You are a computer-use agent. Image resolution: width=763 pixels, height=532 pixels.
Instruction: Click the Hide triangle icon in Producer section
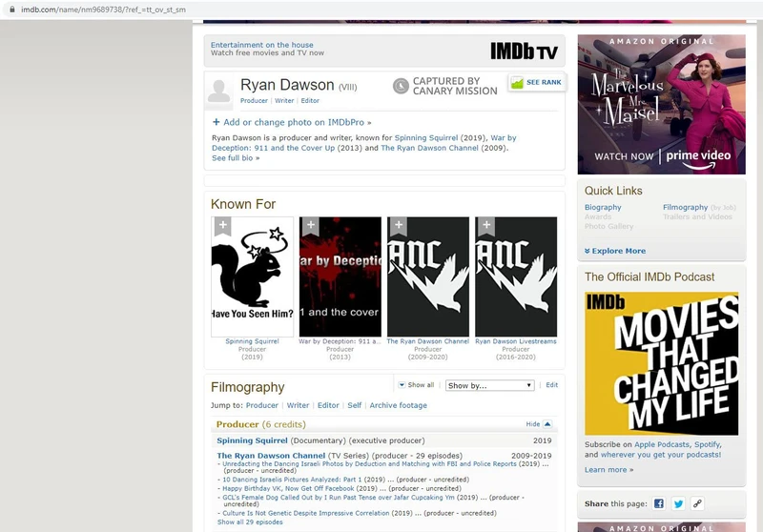[547, 424]
